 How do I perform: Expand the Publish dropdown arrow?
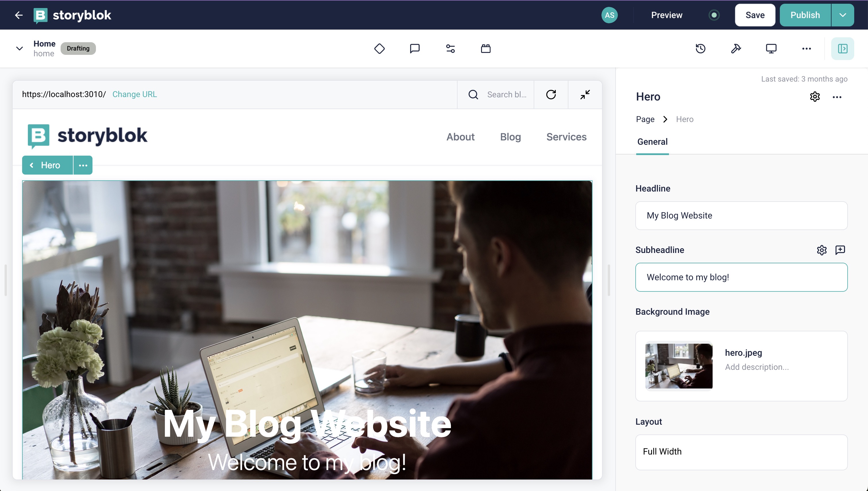pyautogui.click(x=842, y=15)
